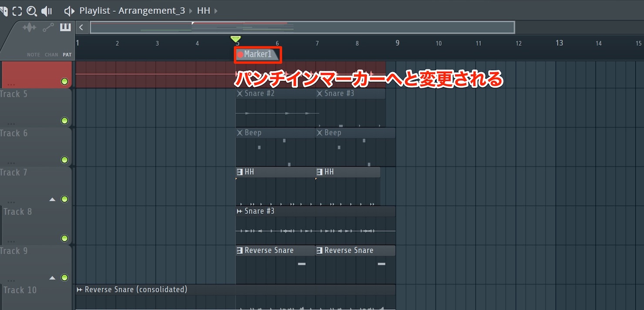
Task: Switch the picker to the PAT tab
Action: pyautogui.click(x=67, y=55)
